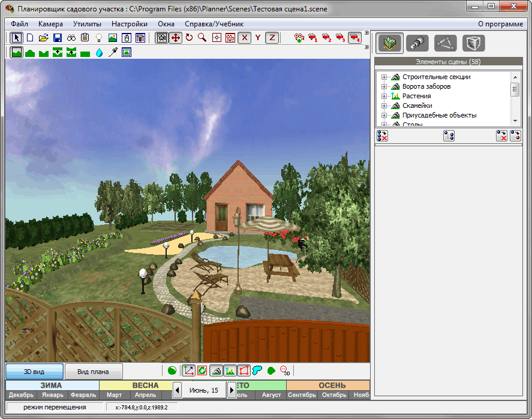Open the Утилиты menu
Viewport: 532px width, 419px height.
click(87, 24)
